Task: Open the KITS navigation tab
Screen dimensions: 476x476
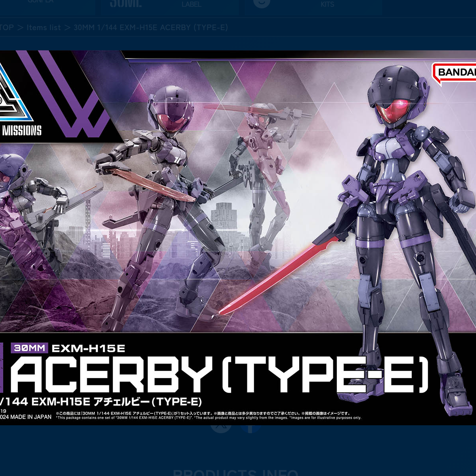Action: (x=327, y=5)
